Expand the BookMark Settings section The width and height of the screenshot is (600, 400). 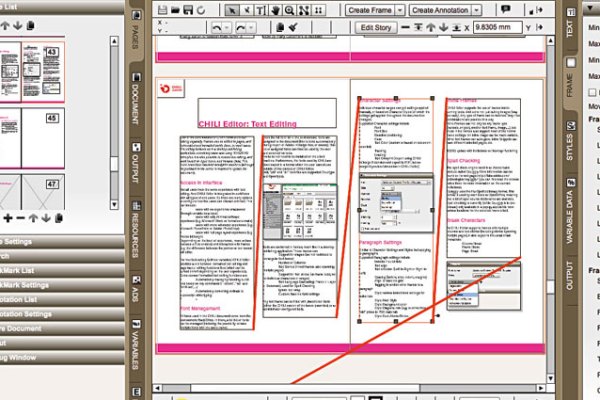pyautogui.click(x=62, y=285)
